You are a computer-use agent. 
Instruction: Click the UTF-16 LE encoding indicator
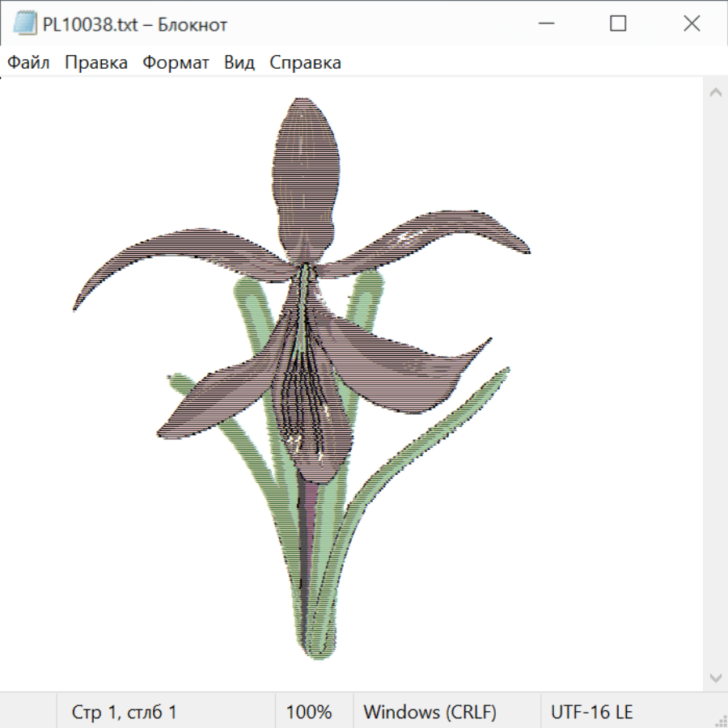point(591,712)
